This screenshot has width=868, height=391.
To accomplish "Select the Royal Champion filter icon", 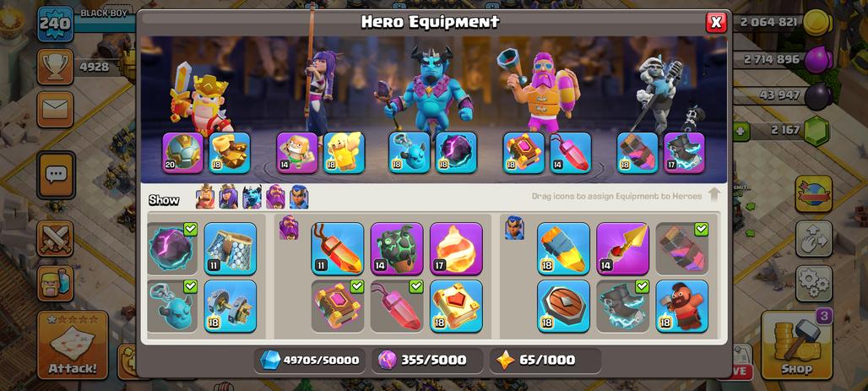I will click(299, 197).
